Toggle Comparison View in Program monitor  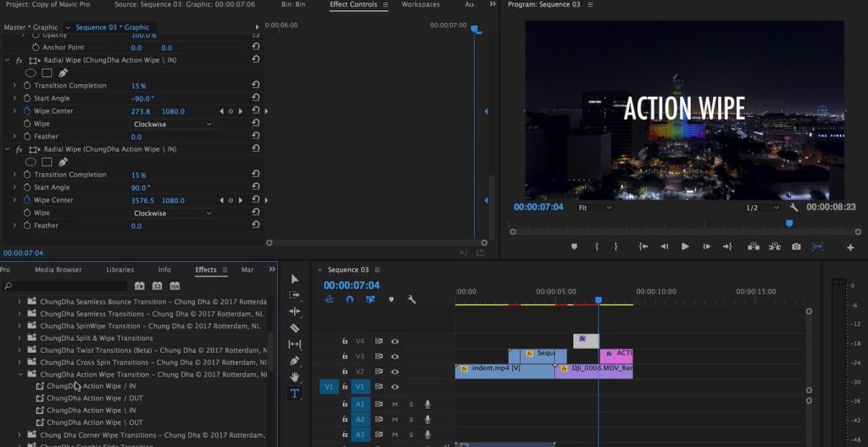point(817,247)
